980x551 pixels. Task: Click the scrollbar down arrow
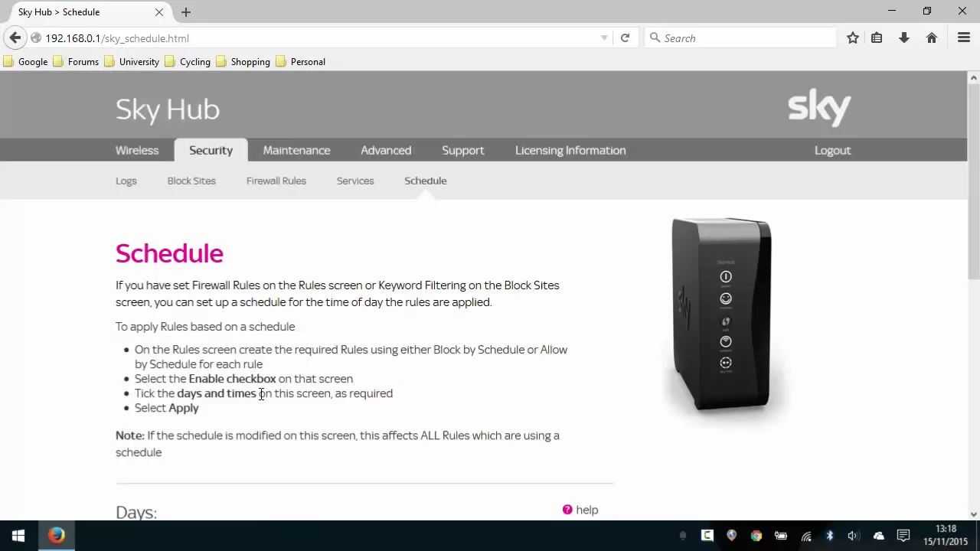click(x=973, y=514)
